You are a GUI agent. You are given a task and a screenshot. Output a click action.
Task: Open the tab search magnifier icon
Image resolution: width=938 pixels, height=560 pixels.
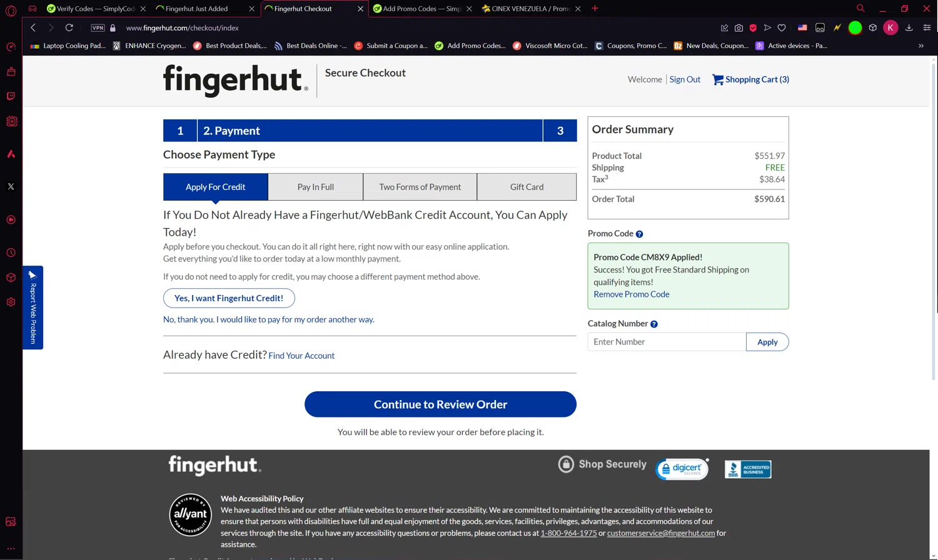[x=860, y=8]
